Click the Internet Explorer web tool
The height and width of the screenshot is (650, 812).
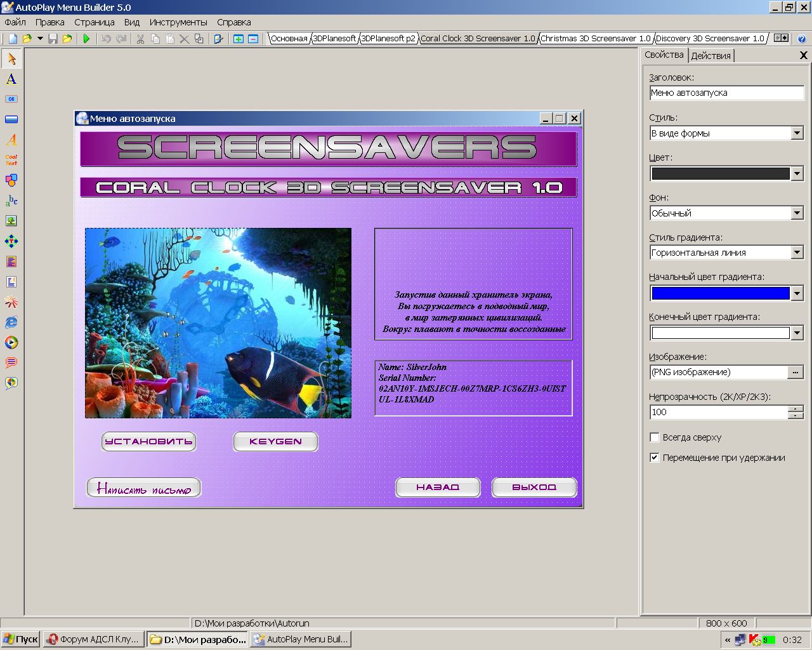tap(11, 322)
